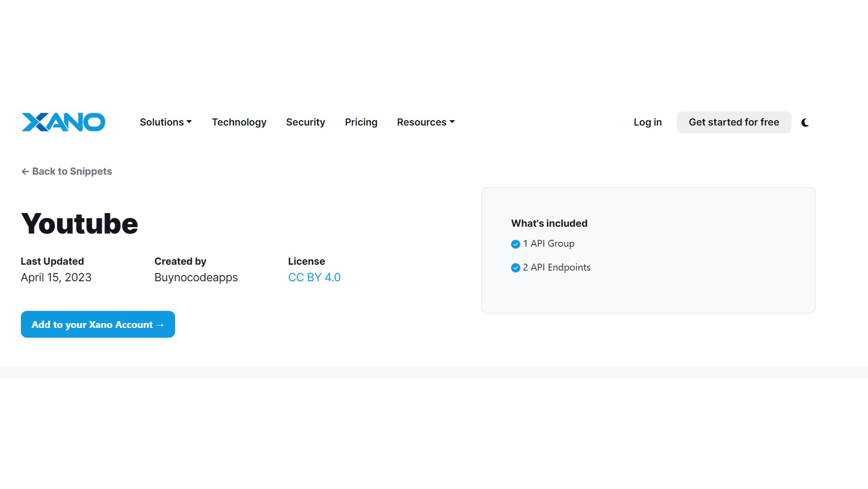
Task: Click Add to your Xano Account button
Action: (98, 325)
